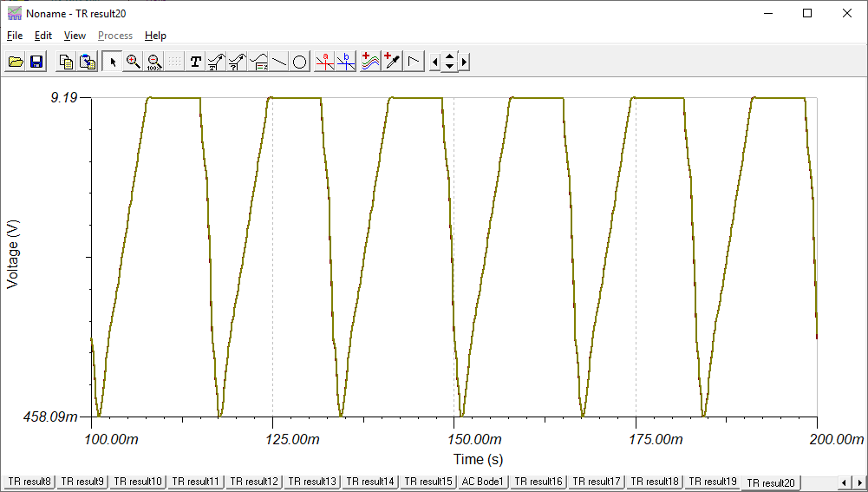
Task: Switch to the TR result17 tab
Action: 597,482
